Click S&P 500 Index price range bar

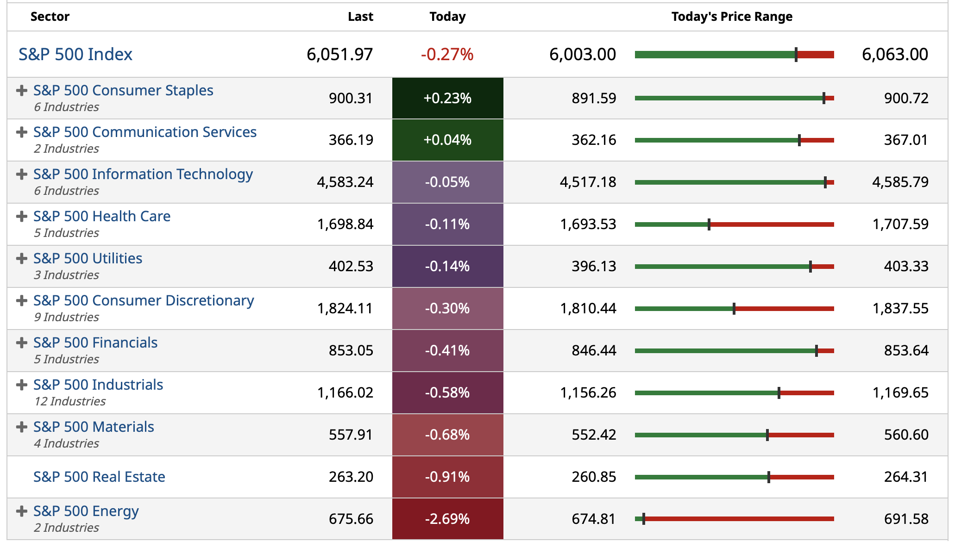pyautogui.click(x=734, y=55)
